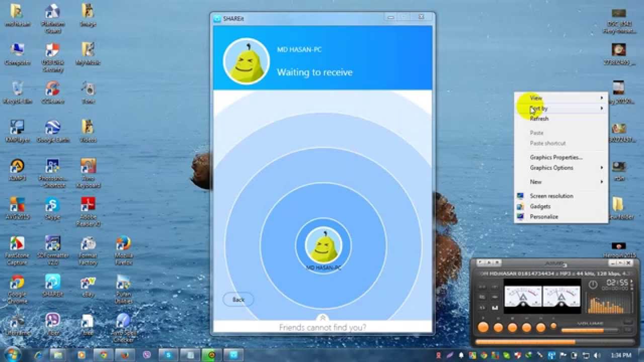644x362 pixels.
Task: Select the Recycle Bin icon
Action: point(18,92)
